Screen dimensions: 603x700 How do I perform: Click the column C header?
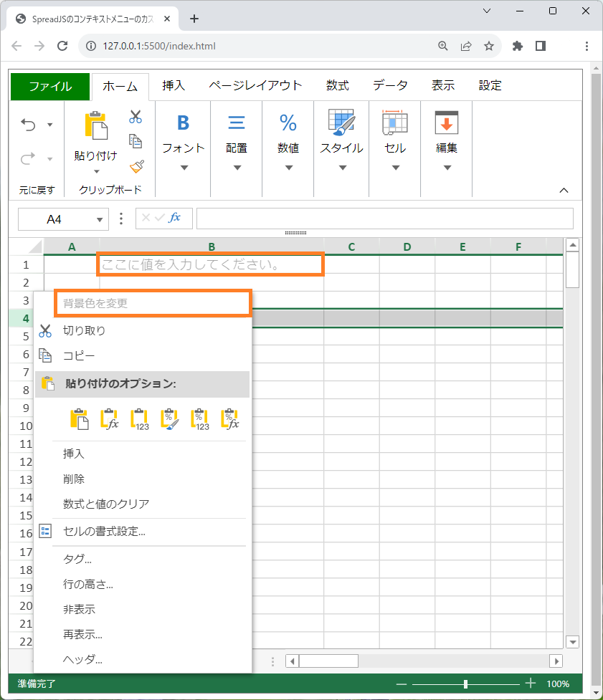[351, 246]
